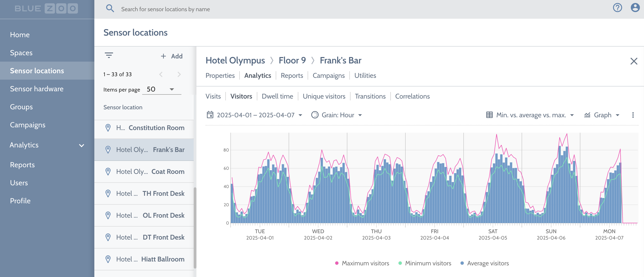Click the pin icon for TH Front Desk
The image size is (644, 277).
click(108, 193)
